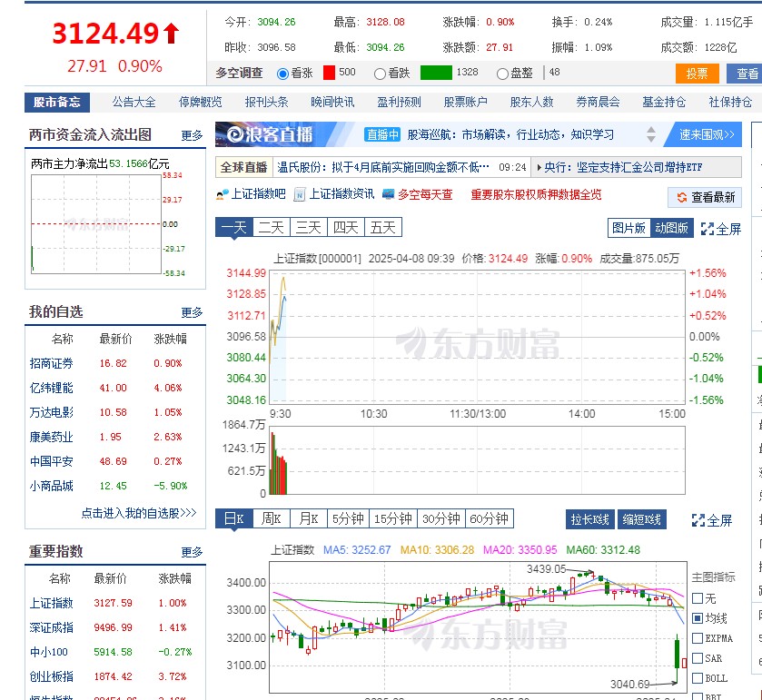Click the K-line chart 全屏 fullscreen icon
The image size is (762, 700).
tap(698, 520)
